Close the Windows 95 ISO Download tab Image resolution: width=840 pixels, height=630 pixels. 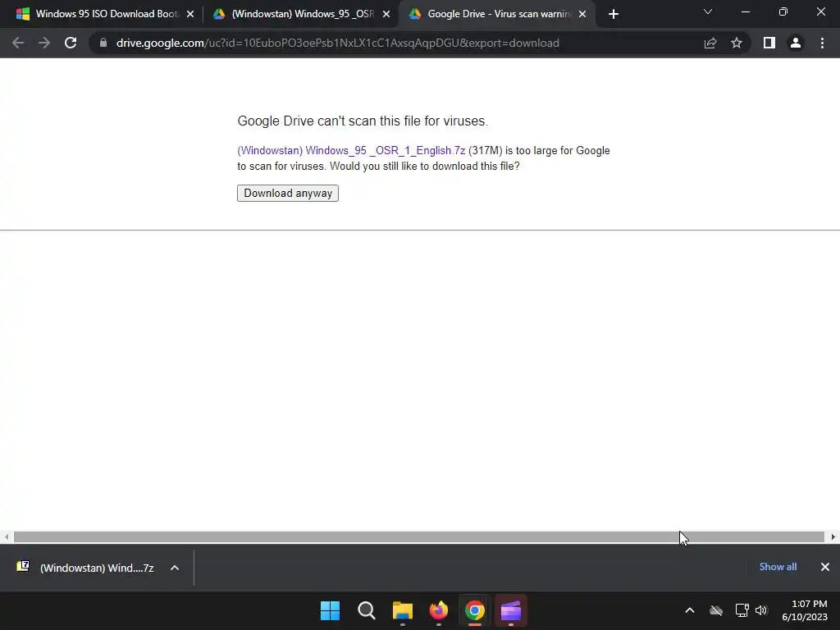(x=190, y=15)
